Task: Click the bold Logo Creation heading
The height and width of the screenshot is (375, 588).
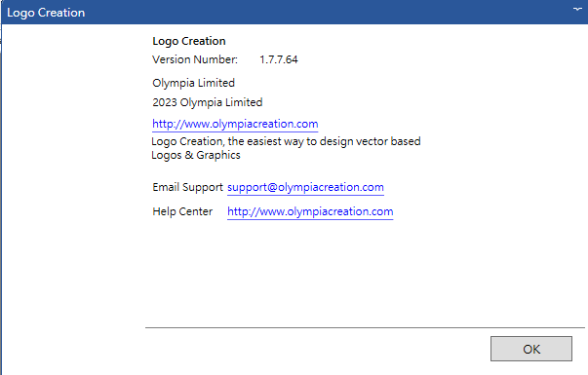Action: click(189, 41)
